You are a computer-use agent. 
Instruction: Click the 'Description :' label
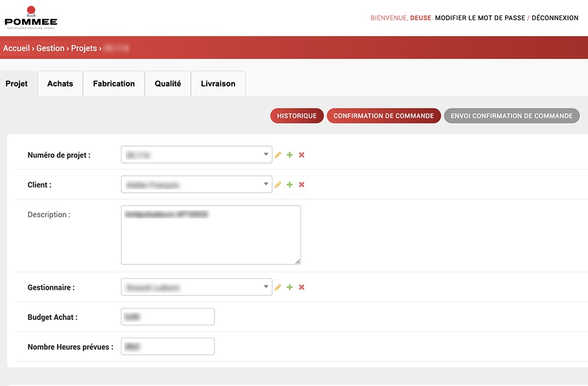point(48,215)
